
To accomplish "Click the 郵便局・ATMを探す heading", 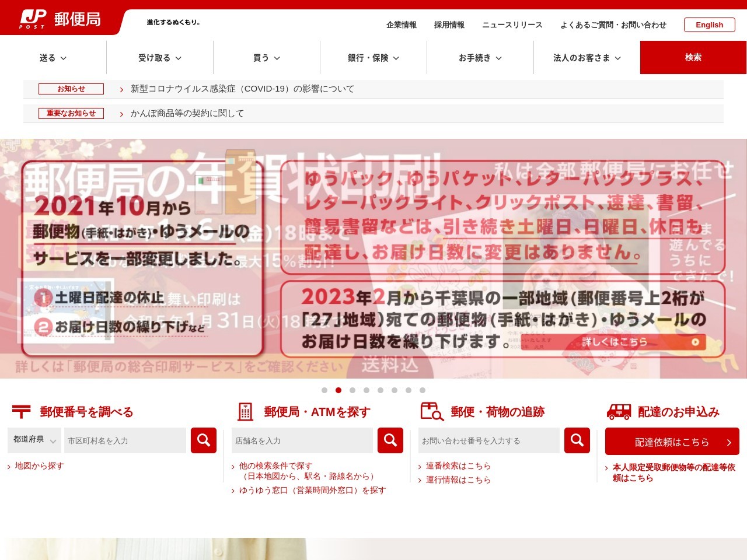I will [317, 412].
